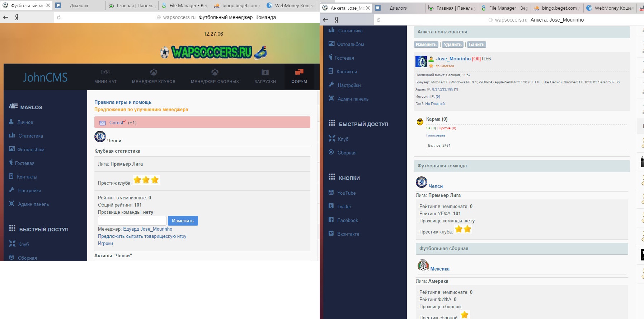644x319 pixels.
Task: Open the Правила игры и помощь link
Action: point(123,102)
